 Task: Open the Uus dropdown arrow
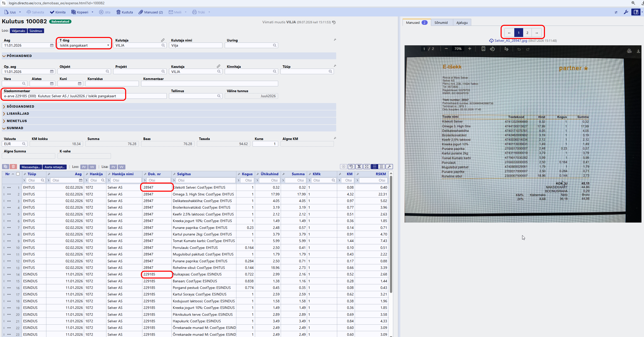pos(20,12)
